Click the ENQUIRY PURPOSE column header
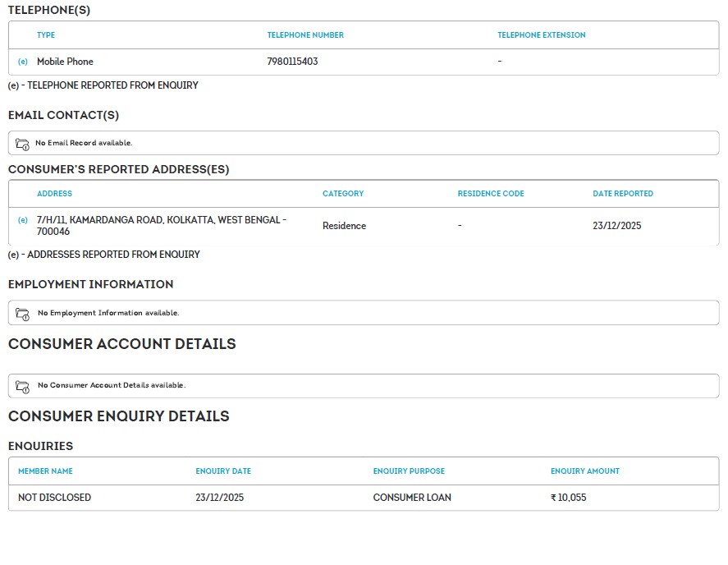Screen dimensions: 728x565 (409, 471)
